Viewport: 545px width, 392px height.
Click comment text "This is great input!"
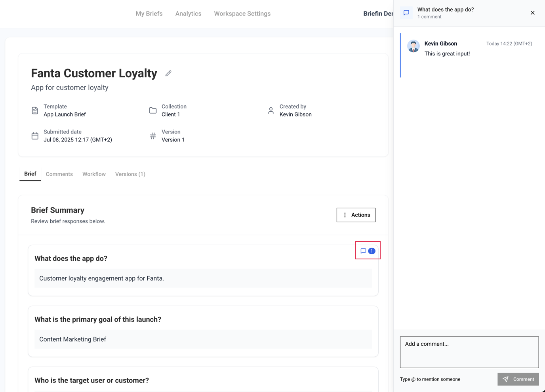point(447,53)
